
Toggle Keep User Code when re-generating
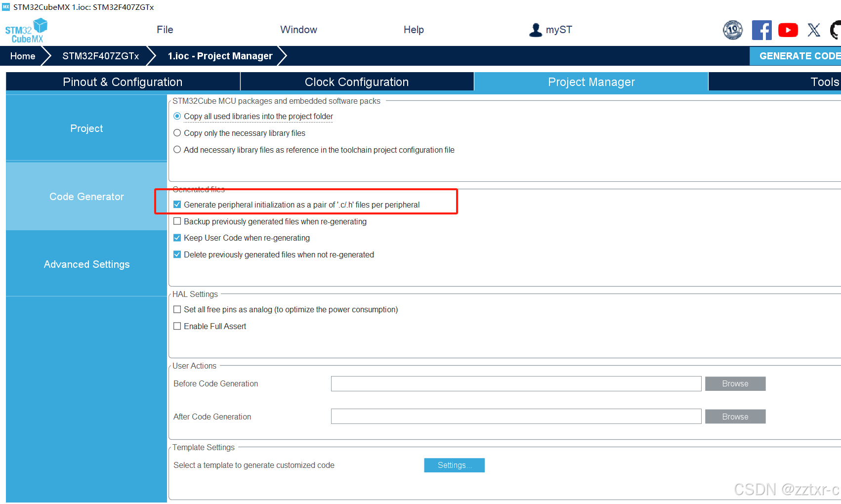[177, 238]
